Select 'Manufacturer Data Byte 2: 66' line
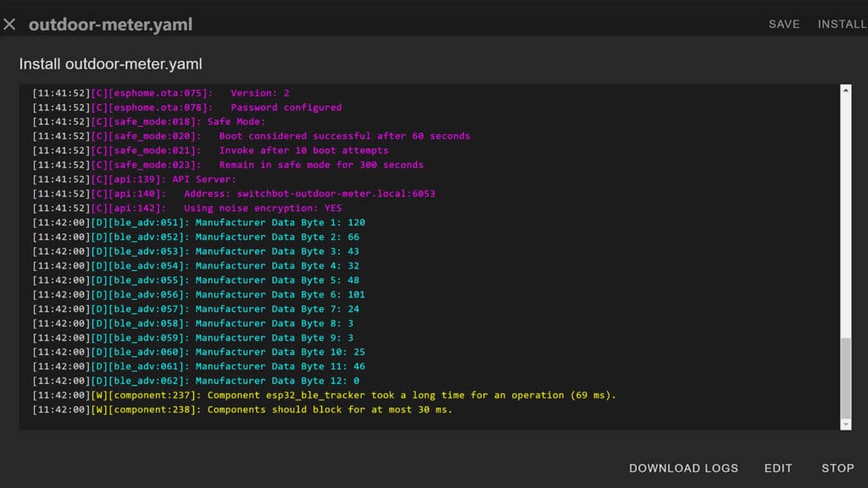Image resolution: width=868 pixels, height=488 pixels. point(196,237)
